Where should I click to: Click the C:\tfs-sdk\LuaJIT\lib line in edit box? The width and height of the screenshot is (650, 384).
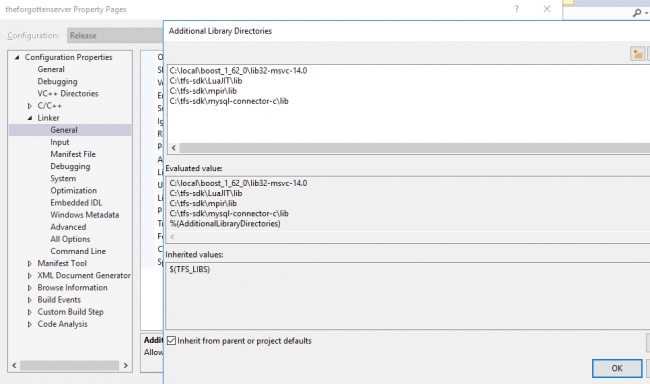(x=206, y=80)
